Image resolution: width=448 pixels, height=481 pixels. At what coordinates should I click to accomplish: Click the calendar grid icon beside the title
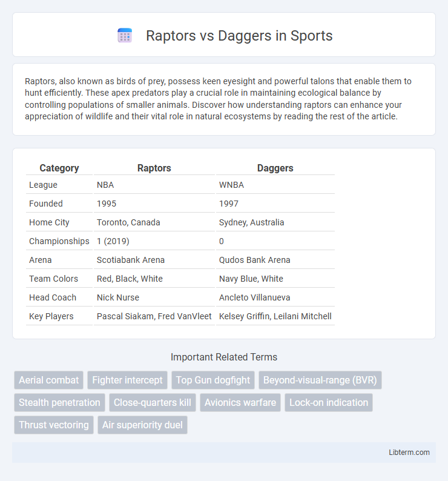click(x=125, y=35)
